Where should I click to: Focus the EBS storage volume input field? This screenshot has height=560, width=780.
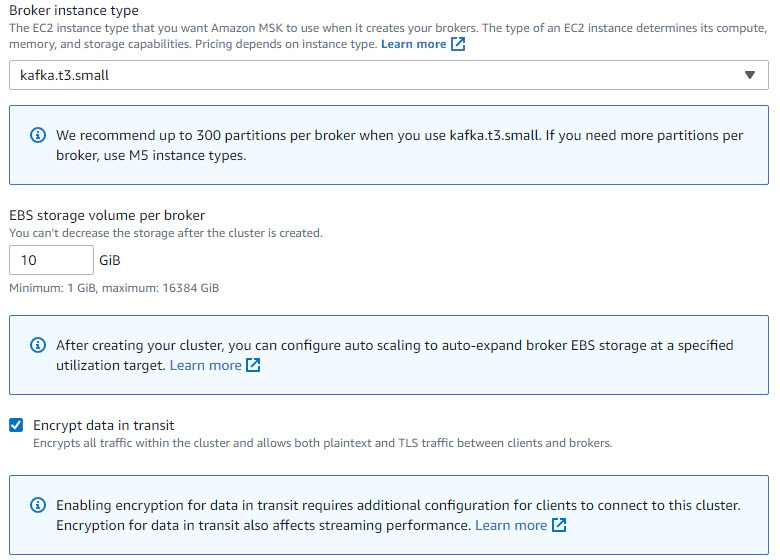pos(51,260)
